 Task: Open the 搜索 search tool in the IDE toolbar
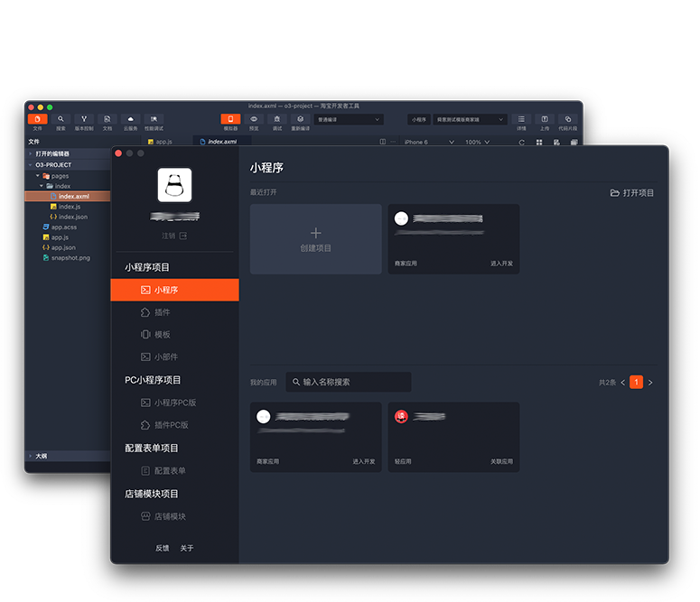(x=61, y=119)
